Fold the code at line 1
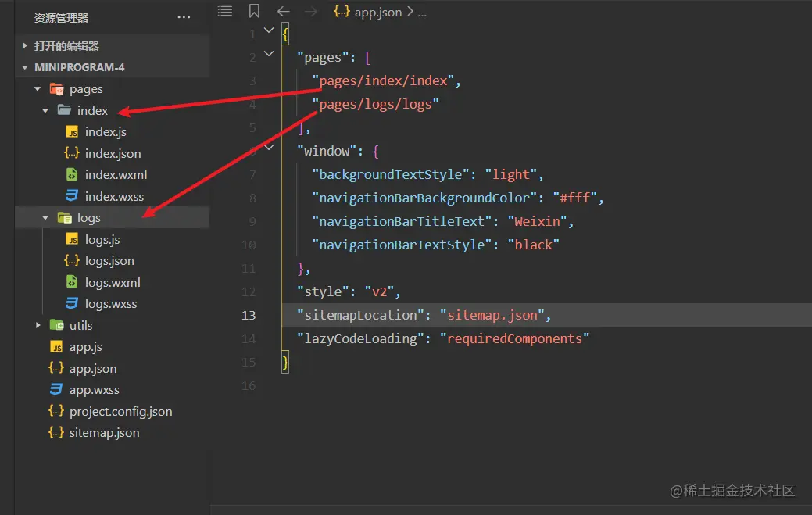The image size is (812, 515). 269,30
